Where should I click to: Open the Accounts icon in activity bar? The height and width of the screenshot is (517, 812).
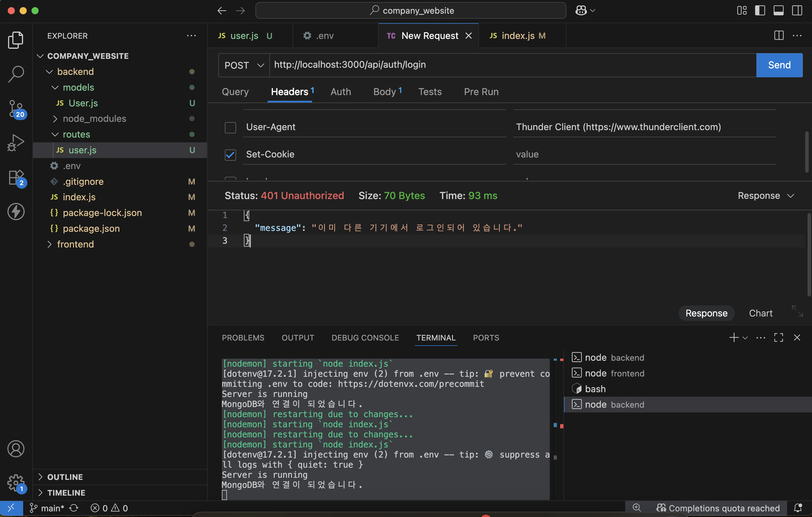coord(15,449)
